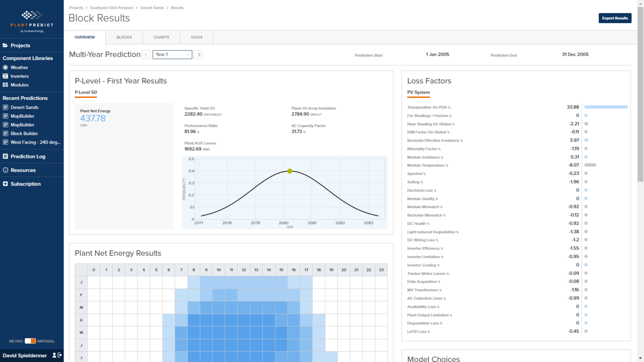This screenshot has height=362, width=644.
Task: Click the Module Temperature loss bar
Action: coord(590,165)
